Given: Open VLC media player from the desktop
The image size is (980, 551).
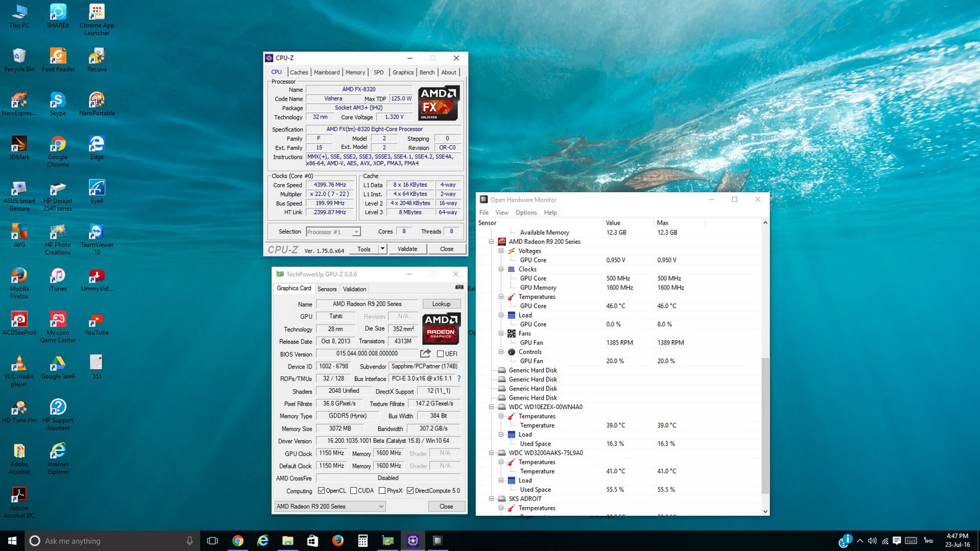Looking at the screenshot, I should point(19,364).
